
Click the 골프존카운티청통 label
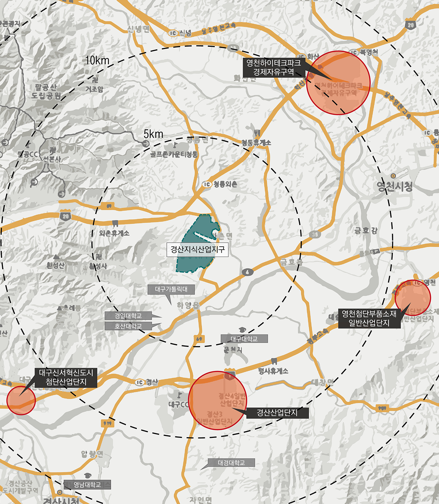coord(174,154)
